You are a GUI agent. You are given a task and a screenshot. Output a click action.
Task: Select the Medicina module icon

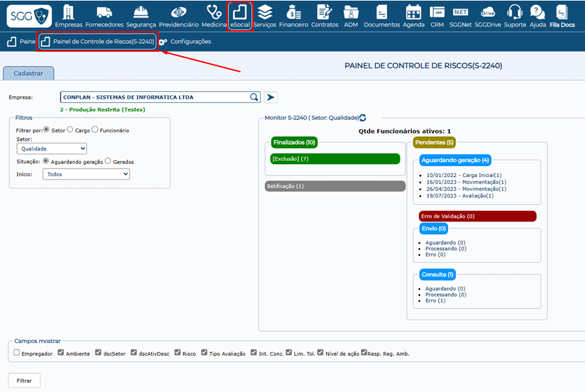coord(214,13)
